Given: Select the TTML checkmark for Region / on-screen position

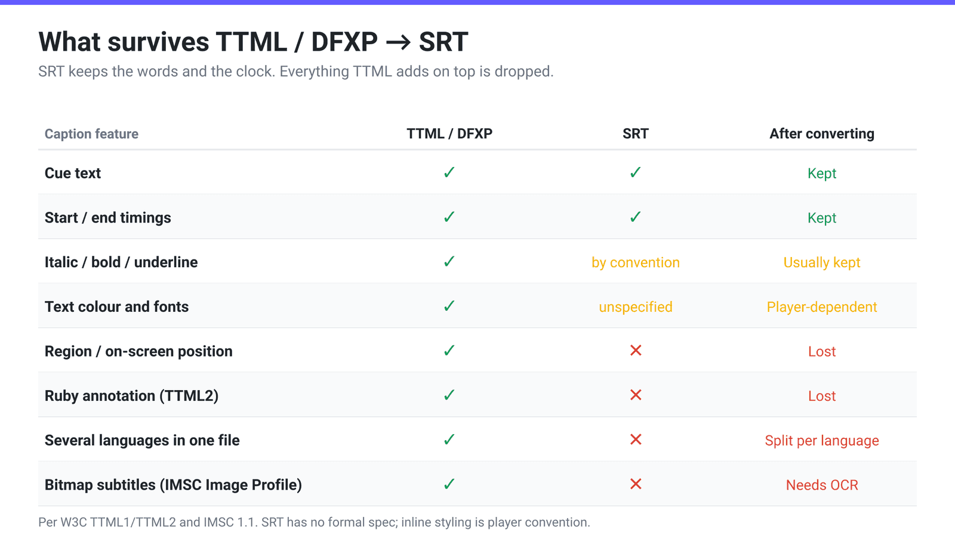Looking at the screenshot, I should click(x=449, y=351).
